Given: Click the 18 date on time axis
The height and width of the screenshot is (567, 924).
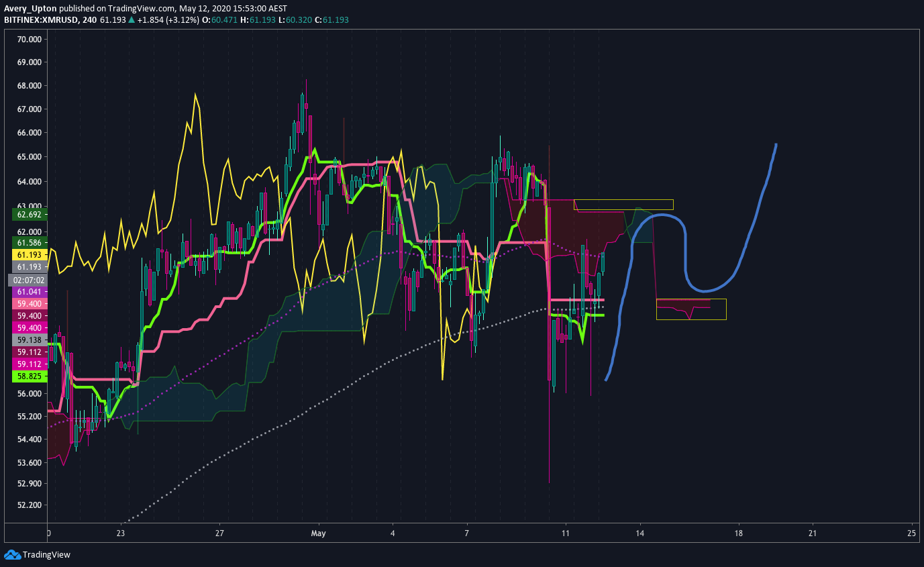Looking at the screenshot, I should coord(739,534).
